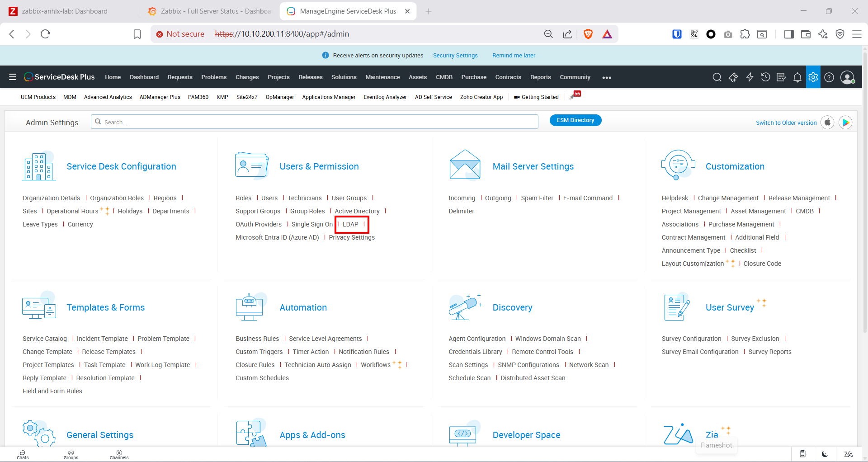Open the Requests menu item
The width and height of the screenshot is (868, 462).
coord(179,77)
